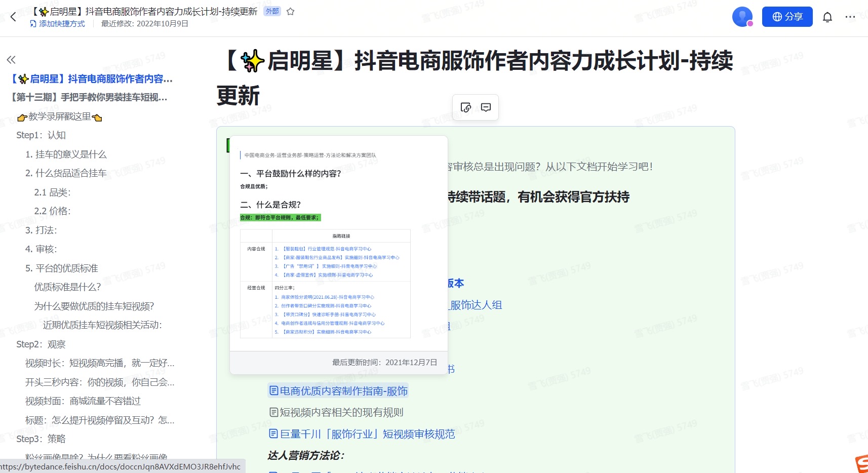Go to 教学录屏戳这里 in the outline
The image size is (868, 473).
pos(60,116)
